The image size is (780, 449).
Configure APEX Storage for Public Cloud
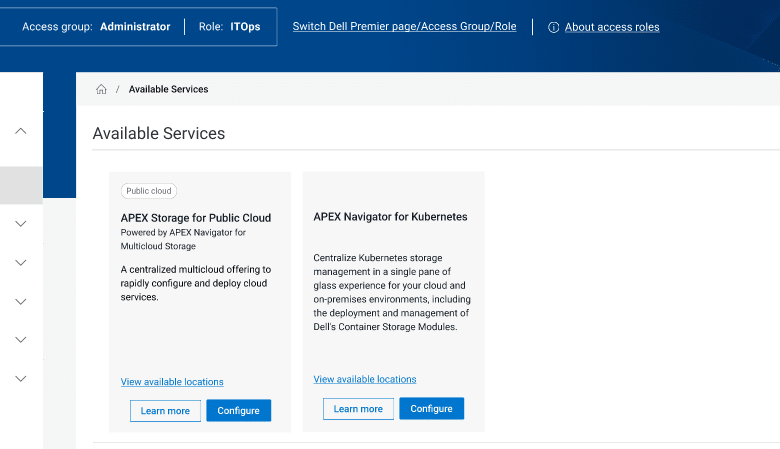pos(238,411)
